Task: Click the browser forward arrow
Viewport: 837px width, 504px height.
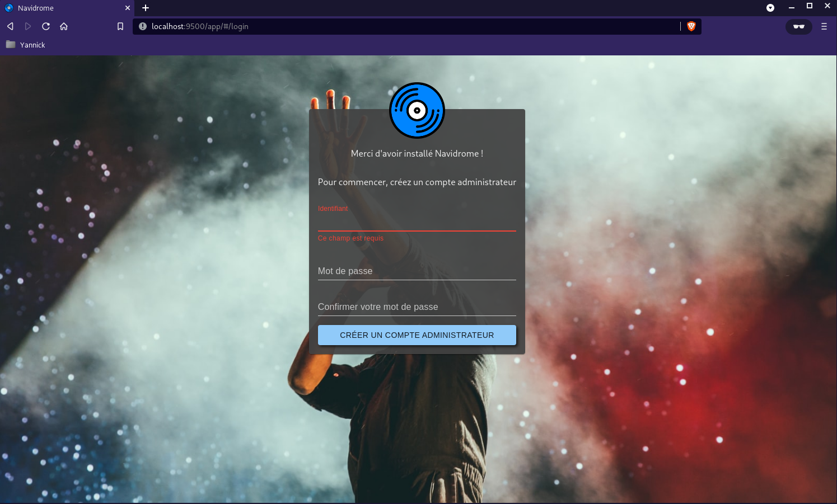Action: click(28, 26)
